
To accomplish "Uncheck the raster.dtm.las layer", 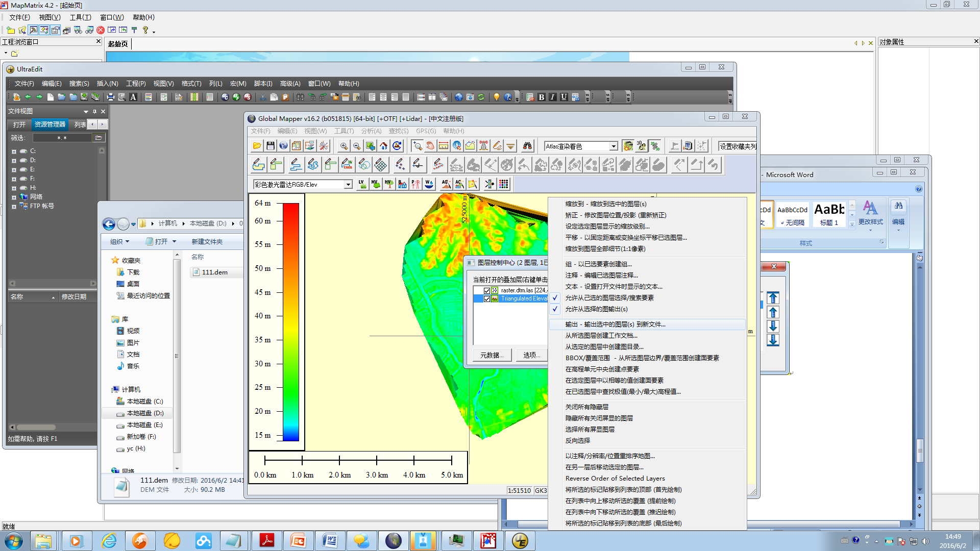I will pyautogui.click(x=486, y=290).
